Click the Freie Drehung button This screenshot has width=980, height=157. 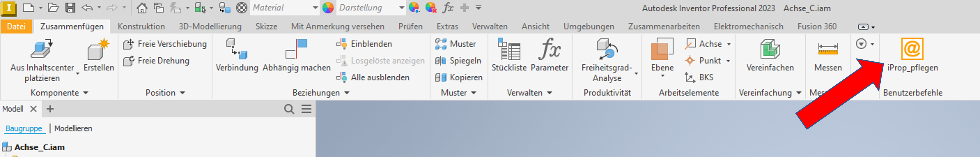(x=156, y=61)
